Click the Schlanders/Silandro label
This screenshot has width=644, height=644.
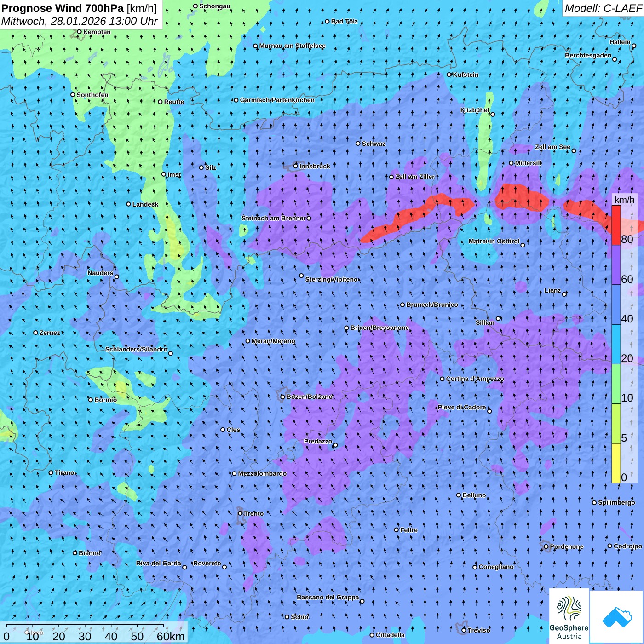click(136, 349)
